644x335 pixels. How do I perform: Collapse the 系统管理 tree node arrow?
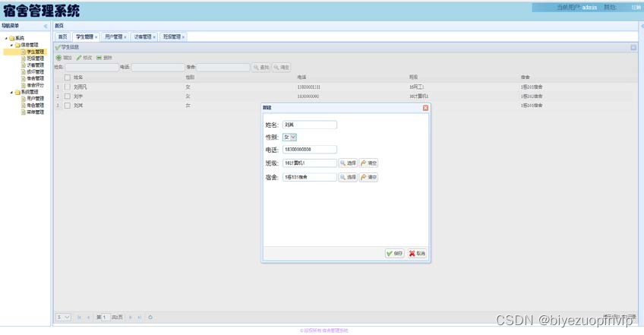[x=12, y=92]
